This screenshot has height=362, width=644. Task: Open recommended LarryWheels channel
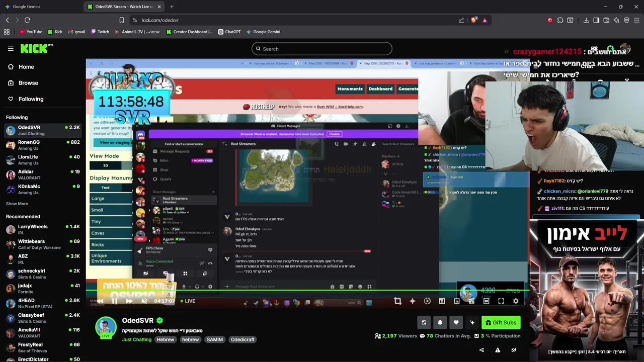point(42,230)
